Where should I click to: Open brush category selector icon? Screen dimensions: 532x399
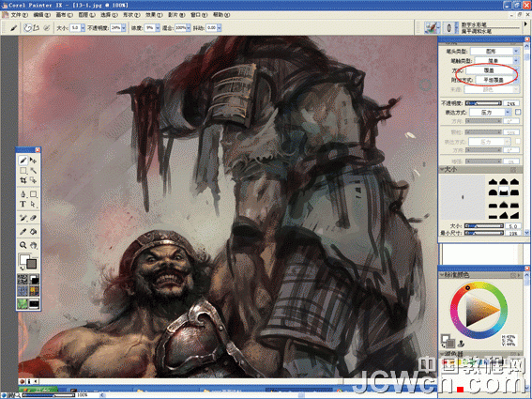click(432, 28)
